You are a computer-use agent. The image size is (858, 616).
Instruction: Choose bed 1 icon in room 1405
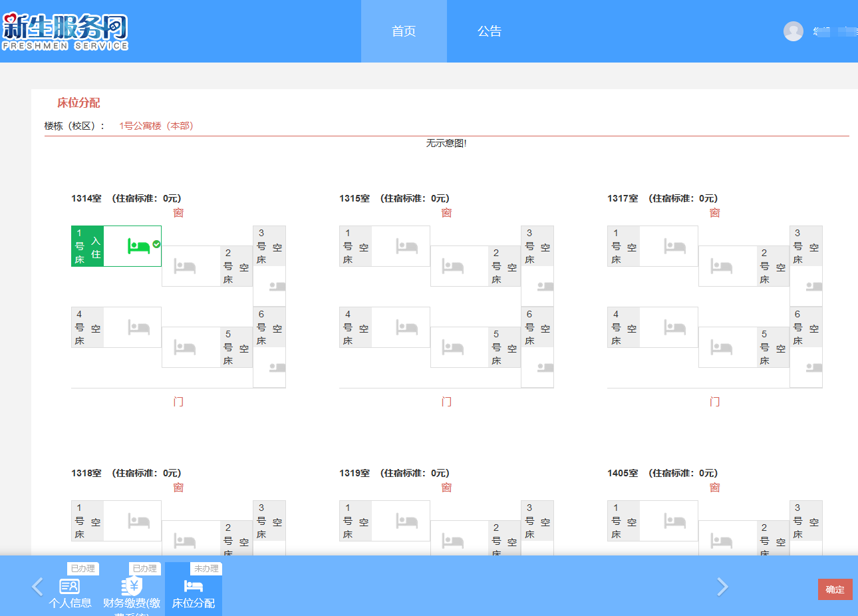pyautogui.click(x=674, y=521)
